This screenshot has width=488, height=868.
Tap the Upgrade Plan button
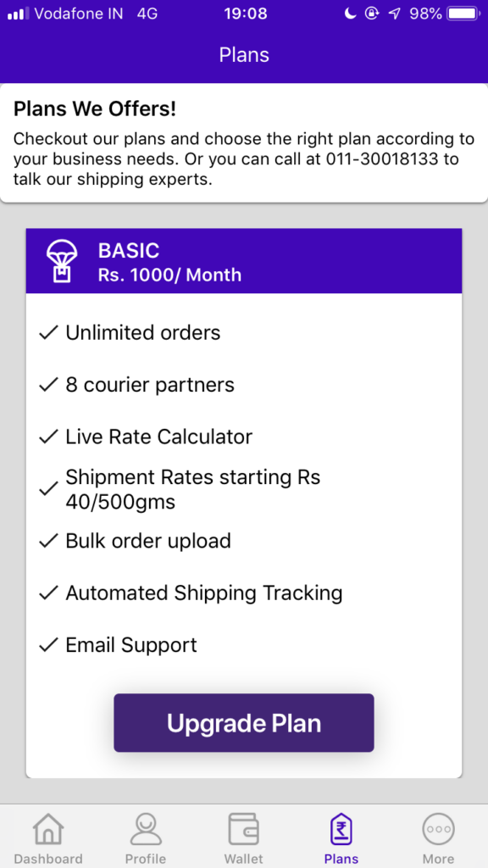pos(244,723)
